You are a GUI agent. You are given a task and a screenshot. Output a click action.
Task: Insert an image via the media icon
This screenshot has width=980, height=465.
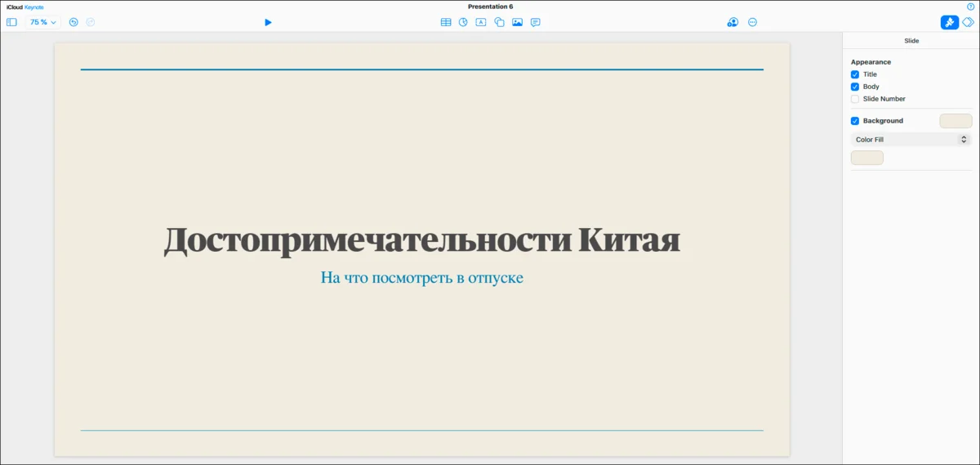[517, 22]
